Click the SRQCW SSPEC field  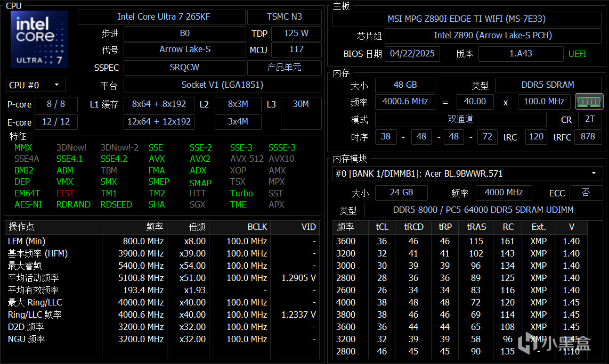184,68
